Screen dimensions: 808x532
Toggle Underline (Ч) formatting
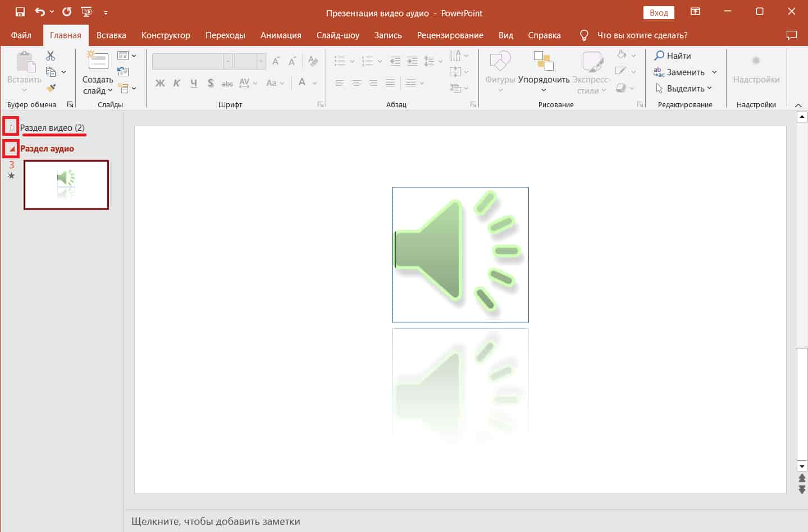click(194, 83)
